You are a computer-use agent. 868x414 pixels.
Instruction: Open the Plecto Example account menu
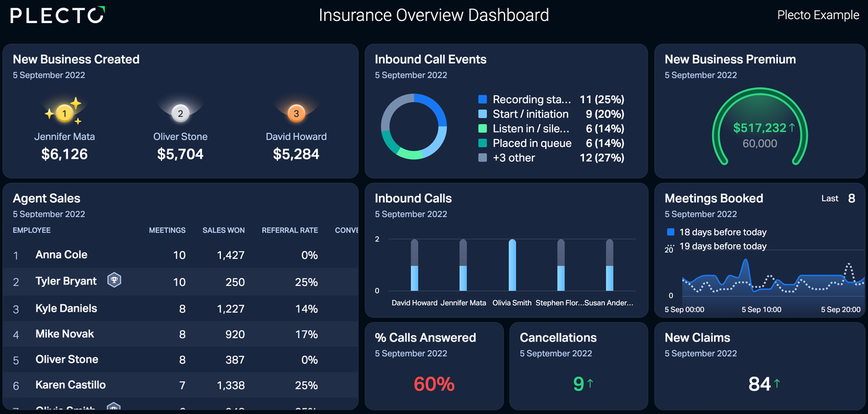point(818,14)
